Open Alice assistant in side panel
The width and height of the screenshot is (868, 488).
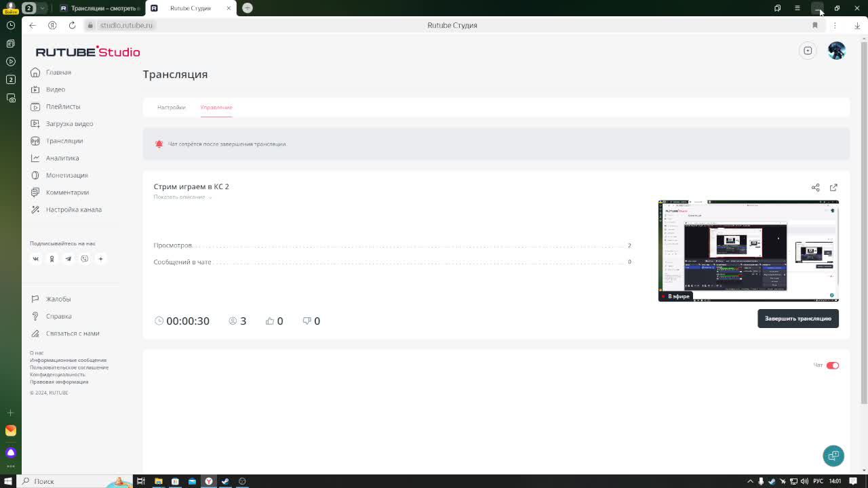[11, 453]
